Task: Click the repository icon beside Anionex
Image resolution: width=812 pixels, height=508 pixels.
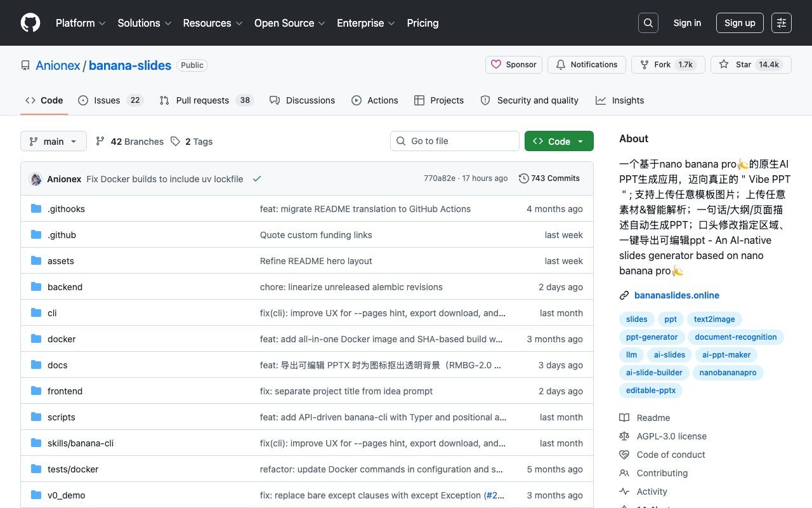Action: [25, 65]
